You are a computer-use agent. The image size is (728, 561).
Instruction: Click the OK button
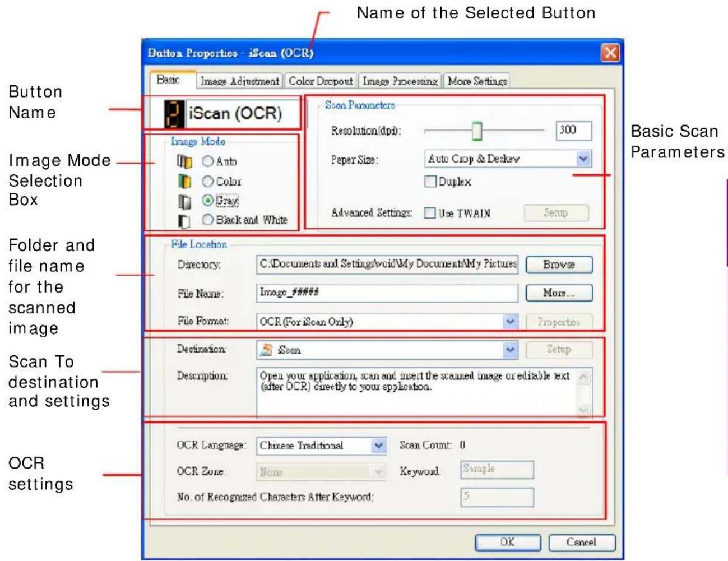tap(508, 542)
